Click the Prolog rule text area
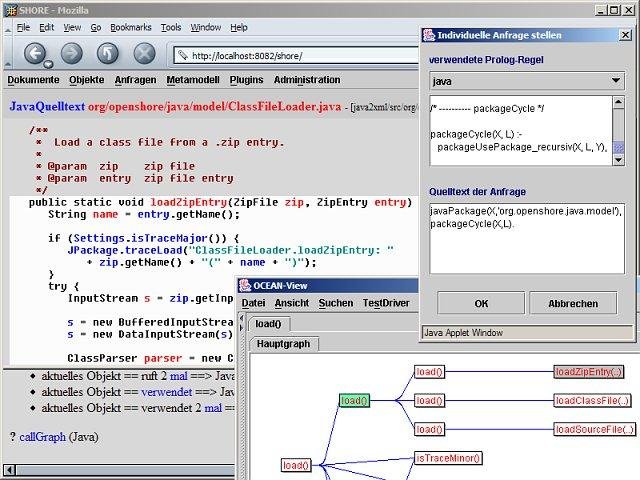This screenshot has height=480, width=640. tap(521, 131)
